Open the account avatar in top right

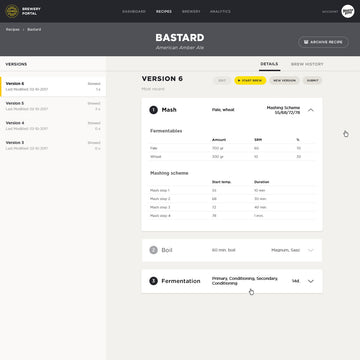[x=348, y=11]
